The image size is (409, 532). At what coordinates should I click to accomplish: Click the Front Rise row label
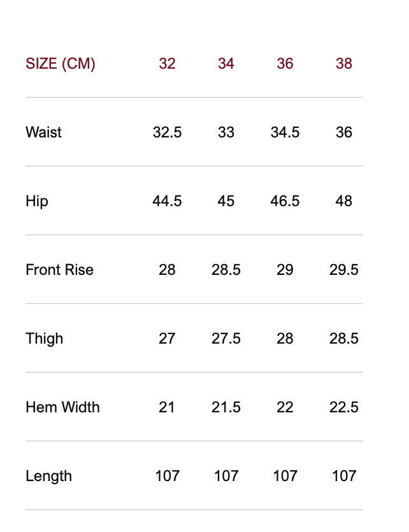coord(59,270)
